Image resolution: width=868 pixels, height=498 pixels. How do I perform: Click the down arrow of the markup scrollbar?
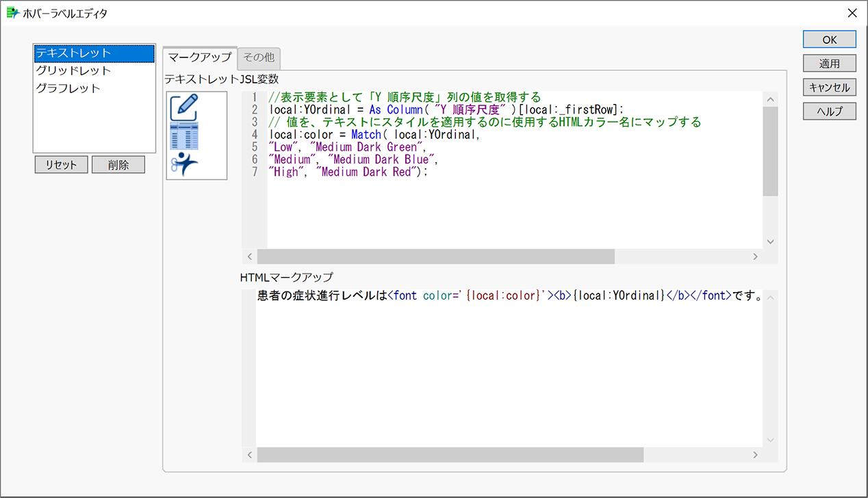769,441
